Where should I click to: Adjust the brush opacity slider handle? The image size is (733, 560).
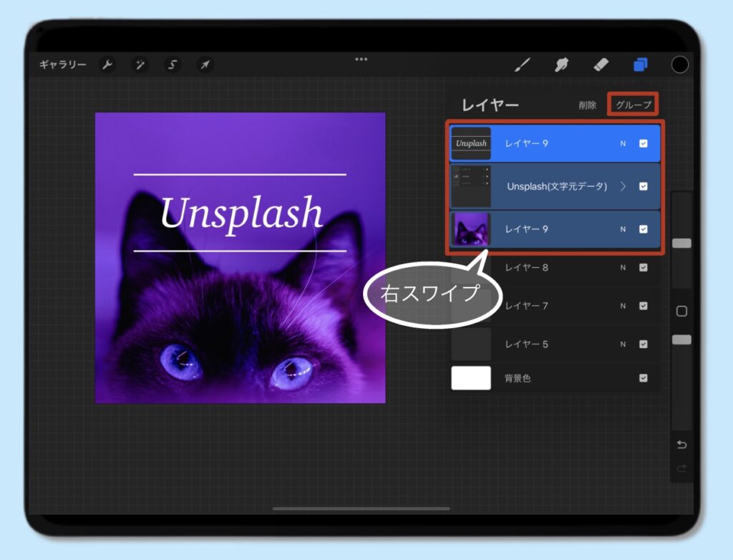(x=681, y=339)
